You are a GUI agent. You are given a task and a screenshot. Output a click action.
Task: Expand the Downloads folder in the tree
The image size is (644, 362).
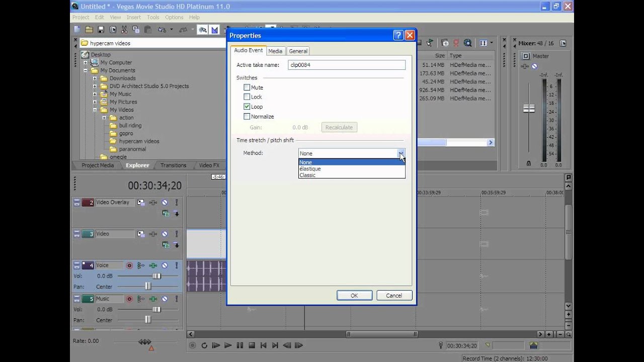pyautogui.click(x=95, y=78)
